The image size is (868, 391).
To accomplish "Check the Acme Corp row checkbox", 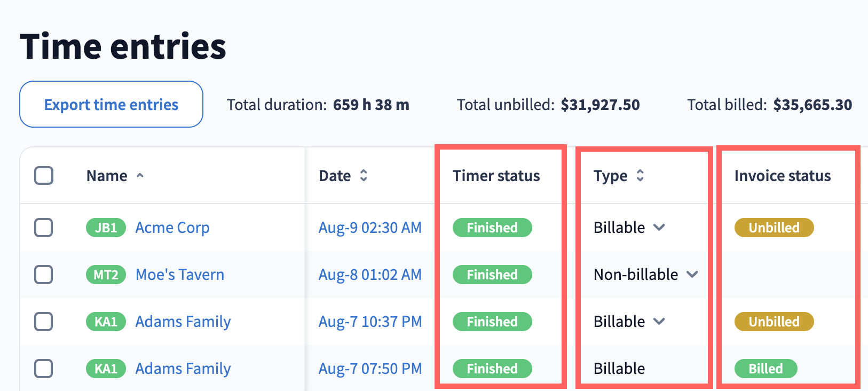I will 44,228.
